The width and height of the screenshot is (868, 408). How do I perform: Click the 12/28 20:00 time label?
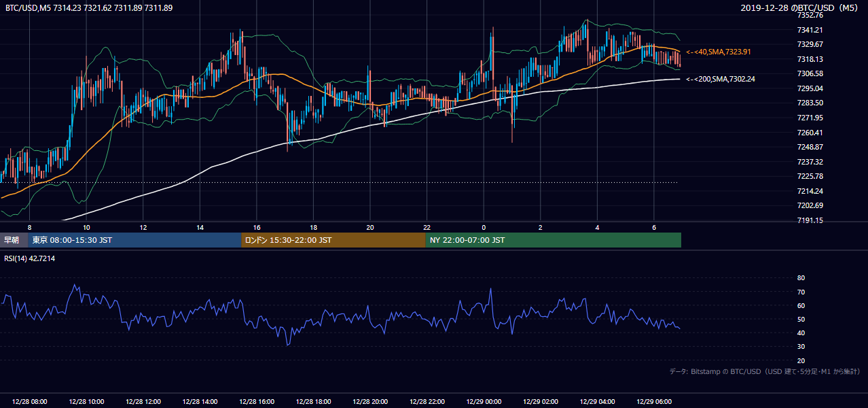coord(370,402)
